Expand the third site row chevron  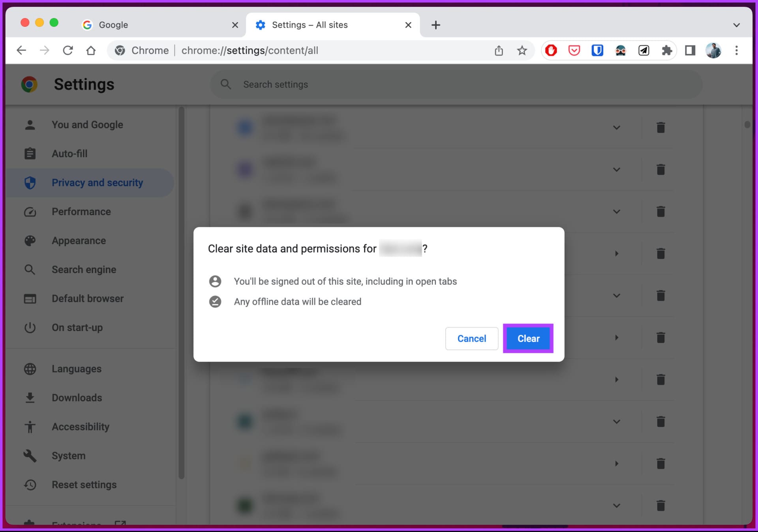tap(616, 212)
